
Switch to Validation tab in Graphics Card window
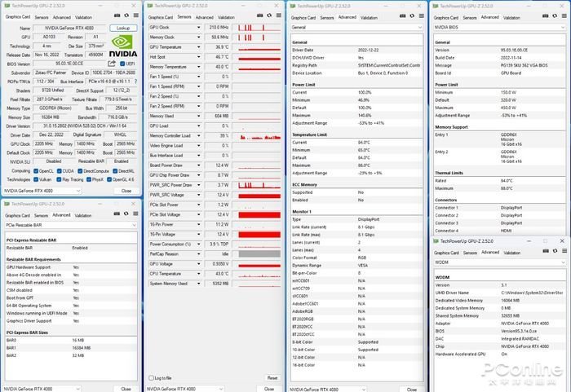click(x=83, y=17)
